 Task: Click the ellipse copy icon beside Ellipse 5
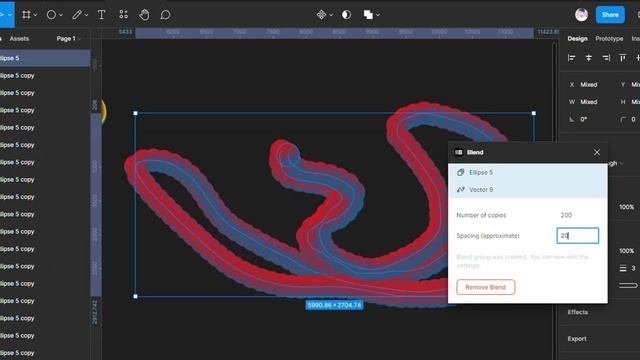click(x=461, y=173)
